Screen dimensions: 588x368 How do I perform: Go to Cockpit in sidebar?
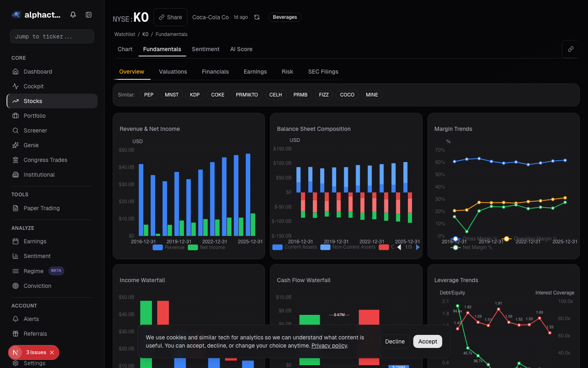pyautogui.click(x=33, y=86)
